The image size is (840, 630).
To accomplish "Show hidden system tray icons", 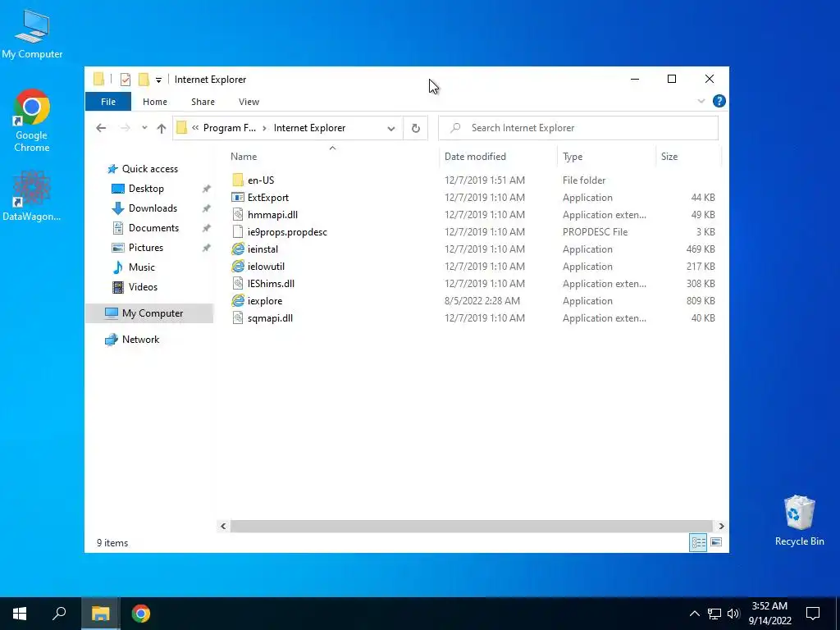I will click(694, 614).
